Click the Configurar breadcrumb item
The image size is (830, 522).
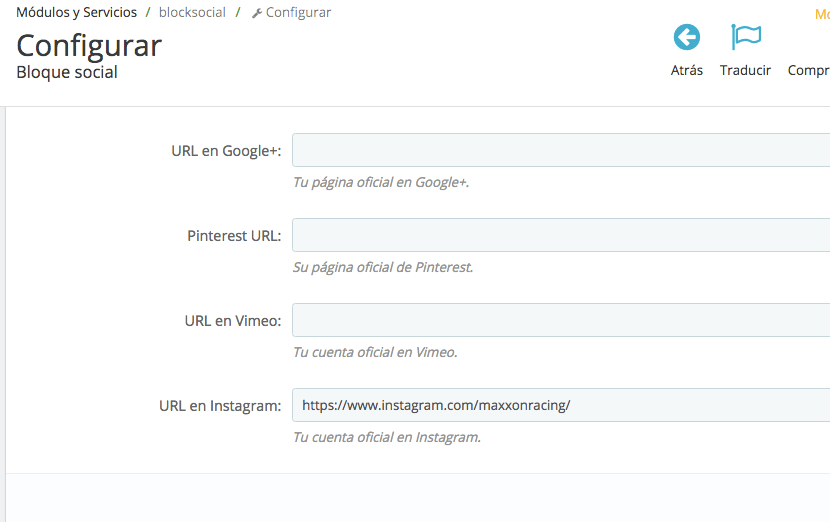298,12
